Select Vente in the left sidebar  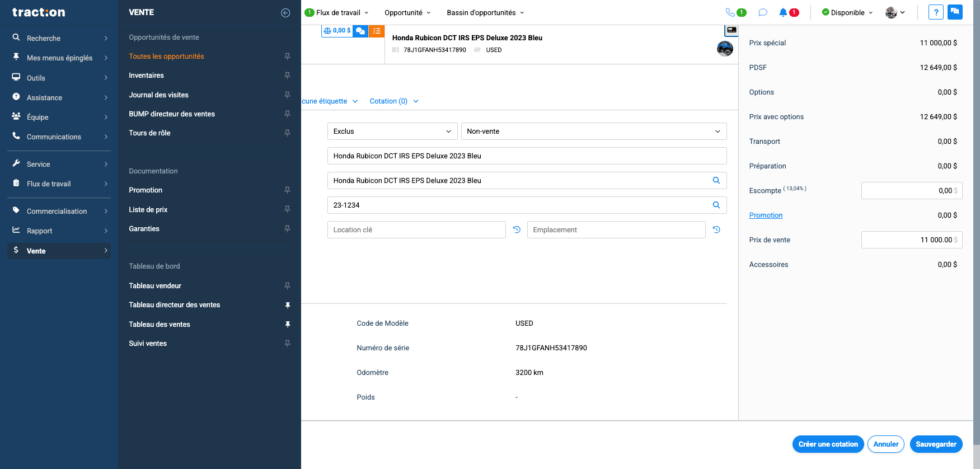point(59,251)
